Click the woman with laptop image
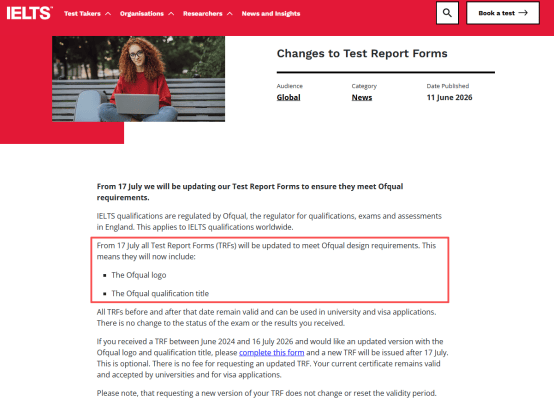The width and height of the screenshot is (554, 412). pyautogui.click(x=138, y=79)
